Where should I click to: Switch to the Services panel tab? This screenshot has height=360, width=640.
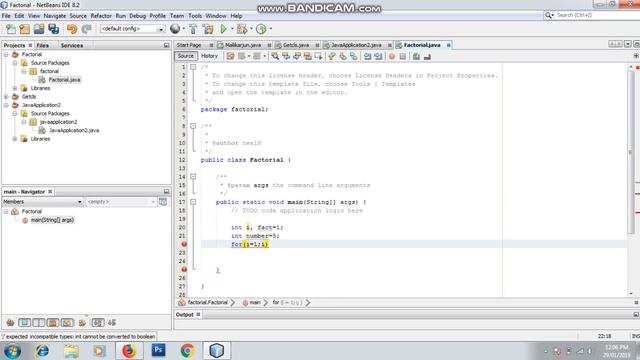pyautogui.click(x=72, y=45)
